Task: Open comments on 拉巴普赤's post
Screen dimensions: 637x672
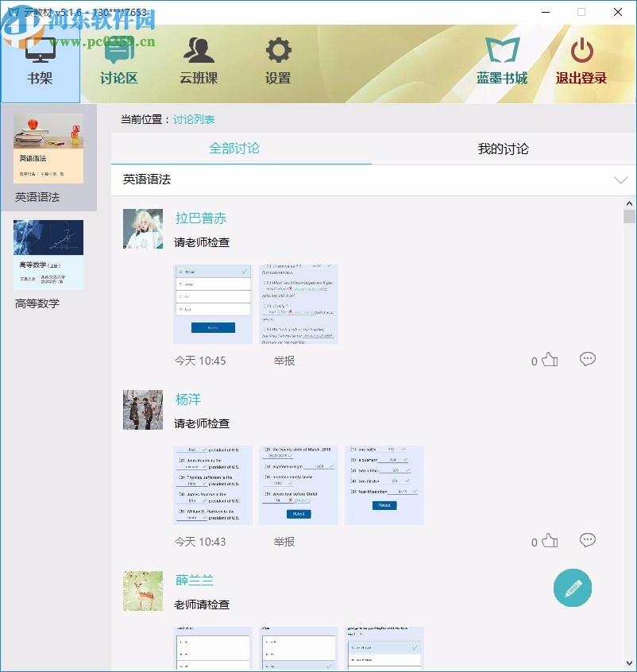Action: (588, 359)
